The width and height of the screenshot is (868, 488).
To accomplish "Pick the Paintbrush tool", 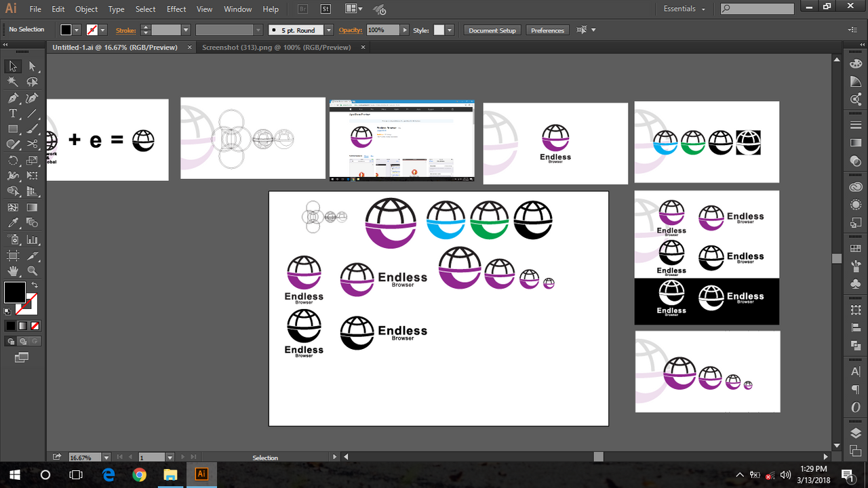I will (32, 129).
